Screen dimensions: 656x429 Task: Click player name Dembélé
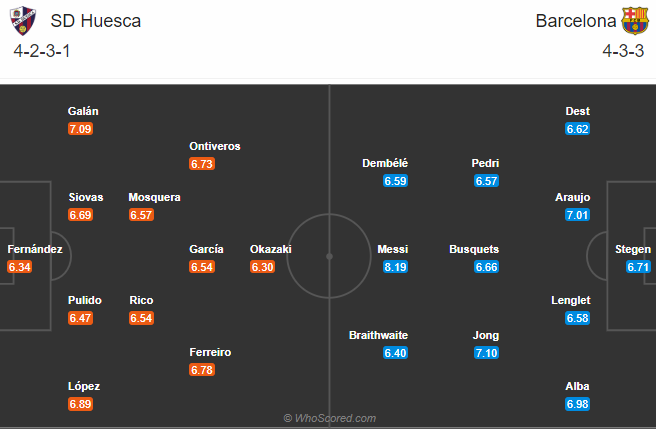pyautogui.click(x=385, y=163)
